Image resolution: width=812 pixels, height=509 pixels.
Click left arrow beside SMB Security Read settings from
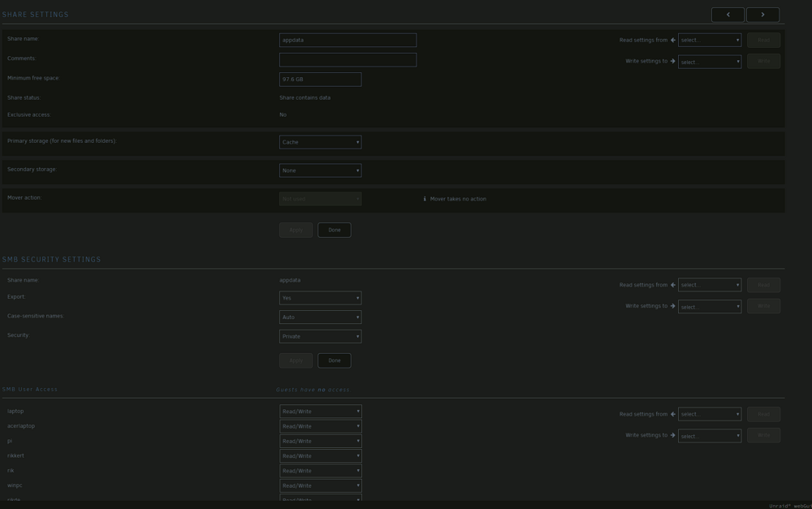point(672,285)
